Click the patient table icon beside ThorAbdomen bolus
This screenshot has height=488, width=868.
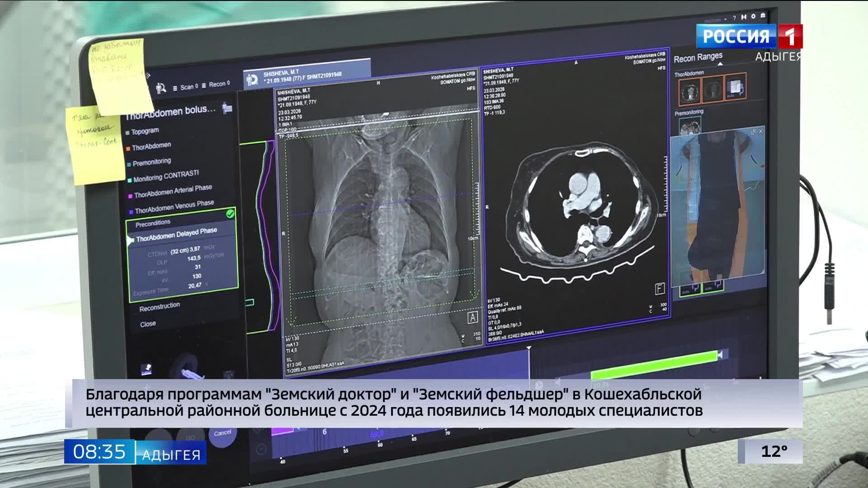pos(227,108)
